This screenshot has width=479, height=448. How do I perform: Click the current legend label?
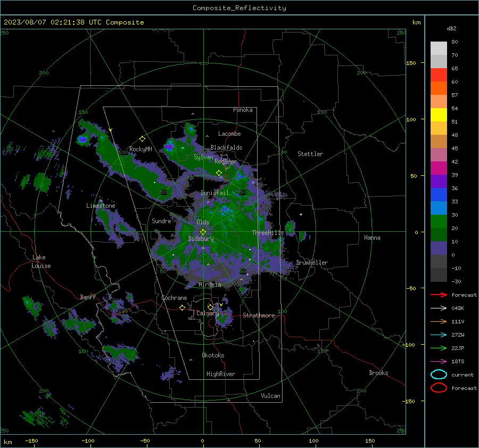coord(462,374)
